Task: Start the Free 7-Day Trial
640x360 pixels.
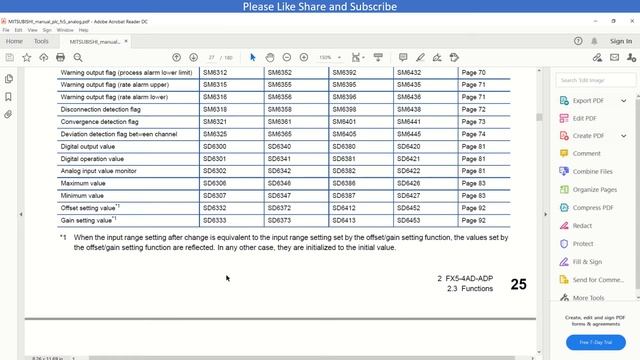Action: (596, 342)
